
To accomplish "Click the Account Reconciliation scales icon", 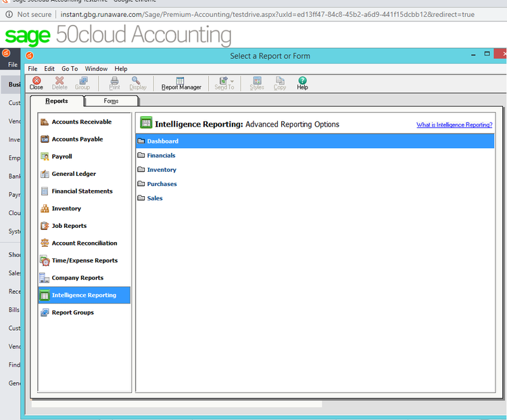I will [x=45, y=243].
